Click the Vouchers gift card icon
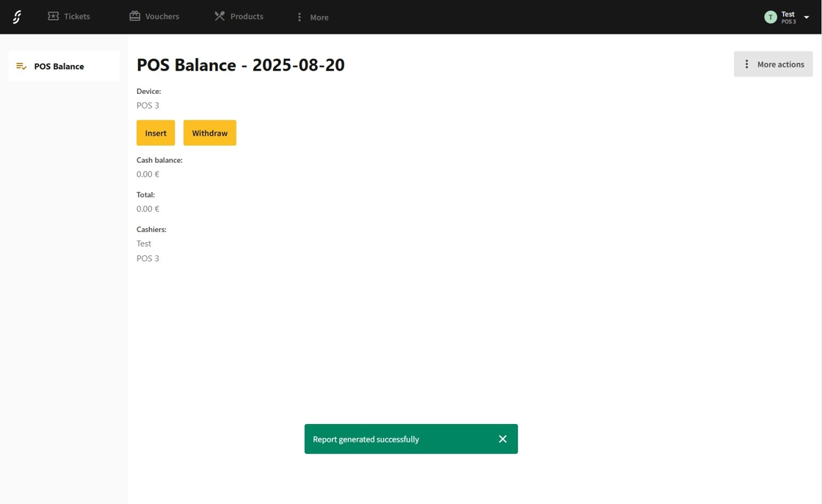The image size is (822, 504). (x=135, y=16)
